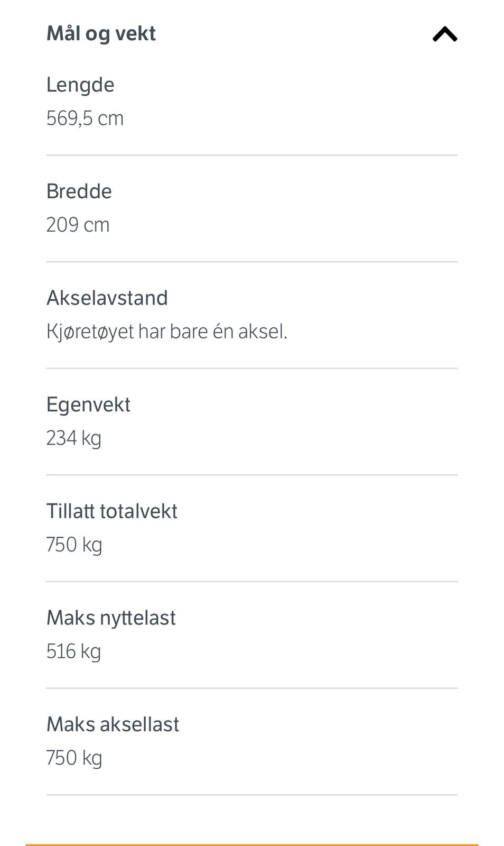Click the 750 kg under Tillatt totalvekt
The height and width of the screenshot is (846, 504).
pos(74,545)
